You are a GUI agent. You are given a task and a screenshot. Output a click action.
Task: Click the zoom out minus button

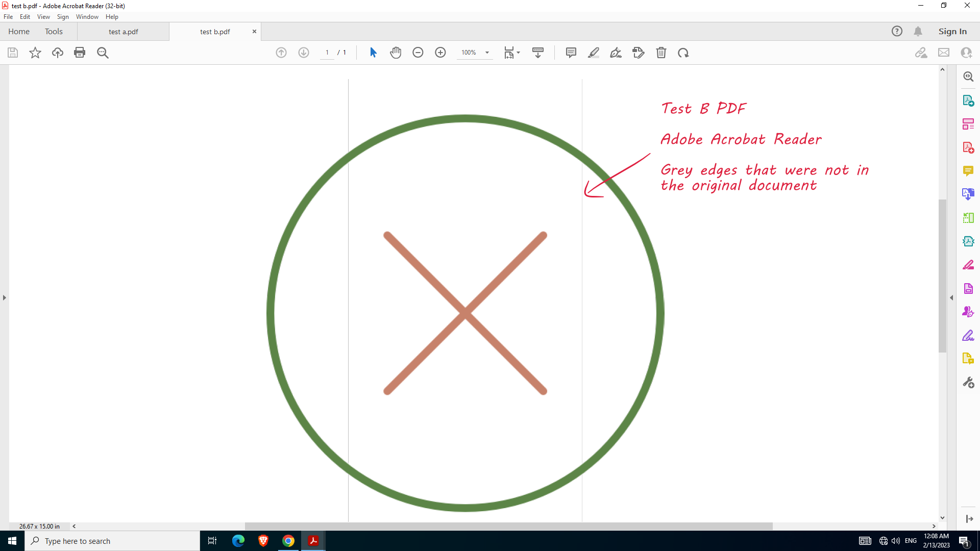[418, 53]
